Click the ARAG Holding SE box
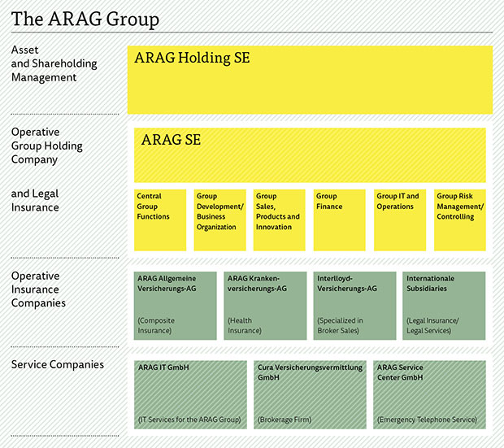The width and height of the screenshot is (504, 448). pos(310,80)
